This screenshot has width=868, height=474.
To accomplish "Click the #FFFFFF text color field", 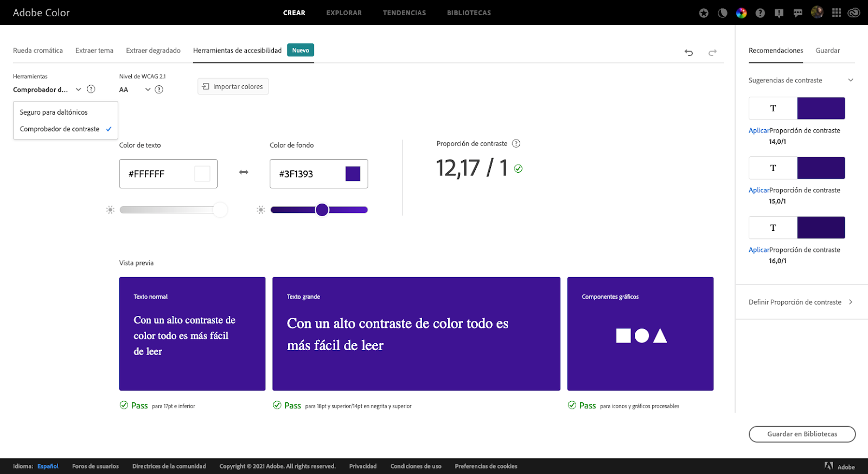I will click(x=168, y=174).
